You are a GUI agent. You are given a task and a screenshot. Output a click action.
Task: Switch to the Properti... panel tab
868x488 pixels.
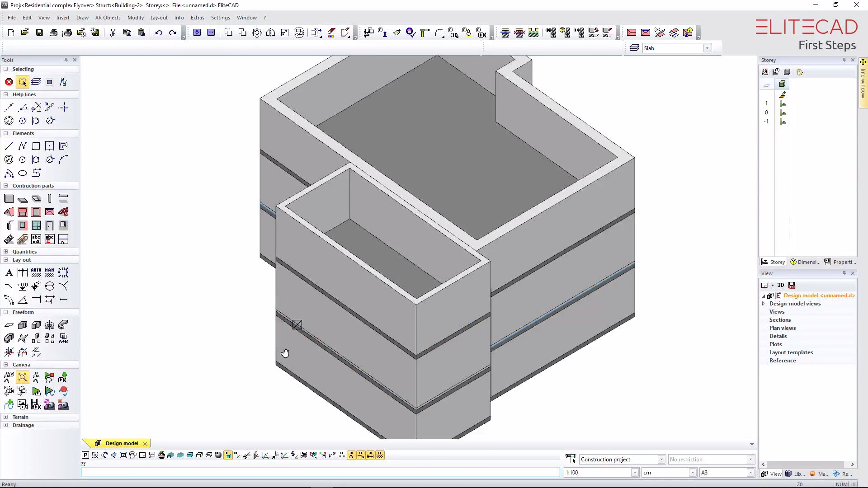tap(840, 262)
